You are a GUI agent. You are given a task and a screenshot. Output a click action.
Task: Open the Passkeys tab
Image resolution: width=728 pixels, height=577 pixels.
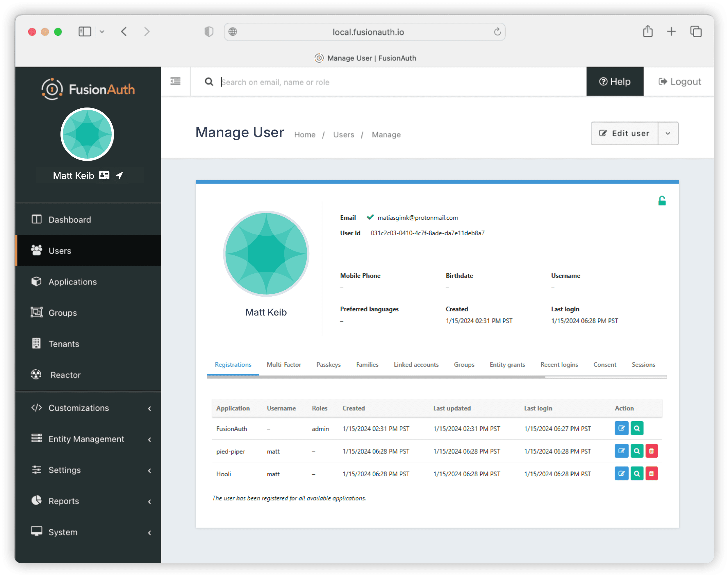(329, 364)
